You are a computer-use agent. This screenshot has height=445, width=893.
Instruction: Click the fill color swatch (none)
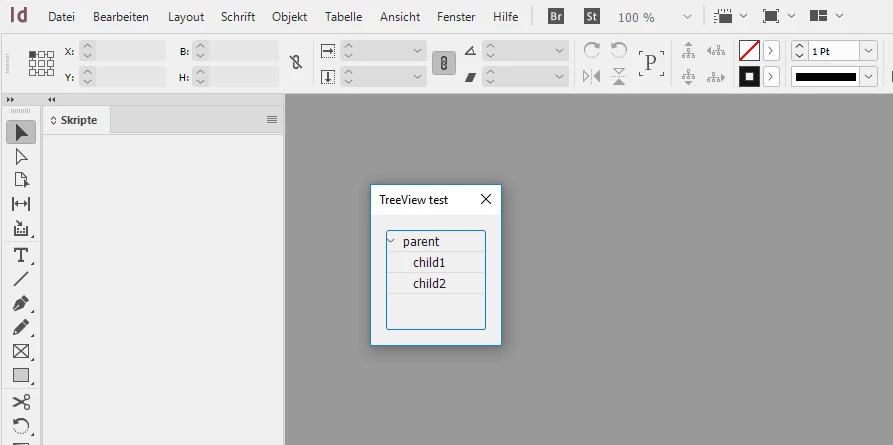(x=749, y=51)
